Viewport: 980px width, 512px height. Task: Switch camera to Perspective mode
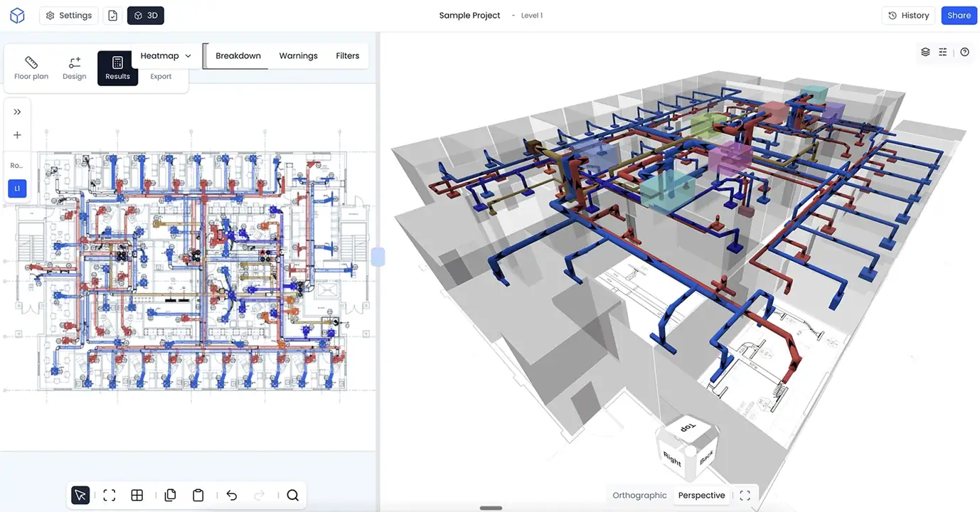[701, 495]
